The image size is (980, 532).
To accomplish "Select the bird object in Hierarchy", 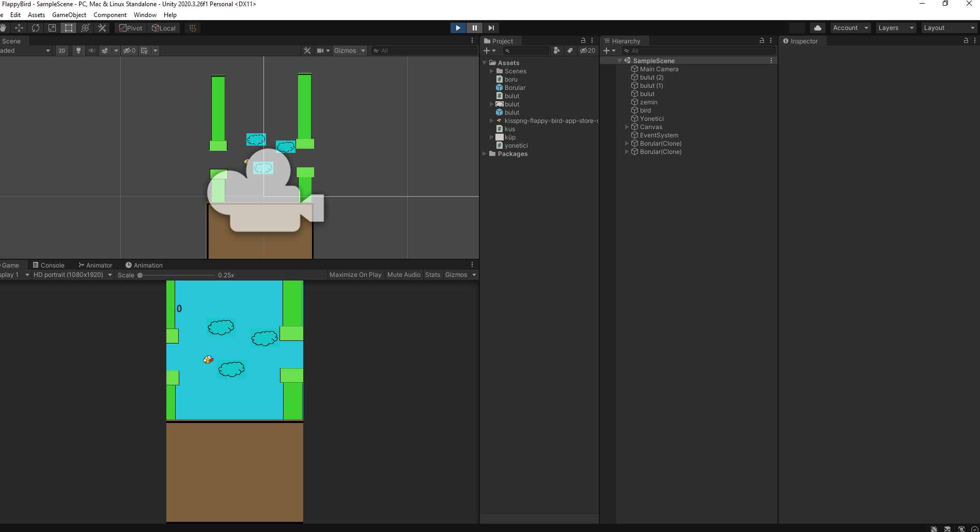I will pos(645,110).
